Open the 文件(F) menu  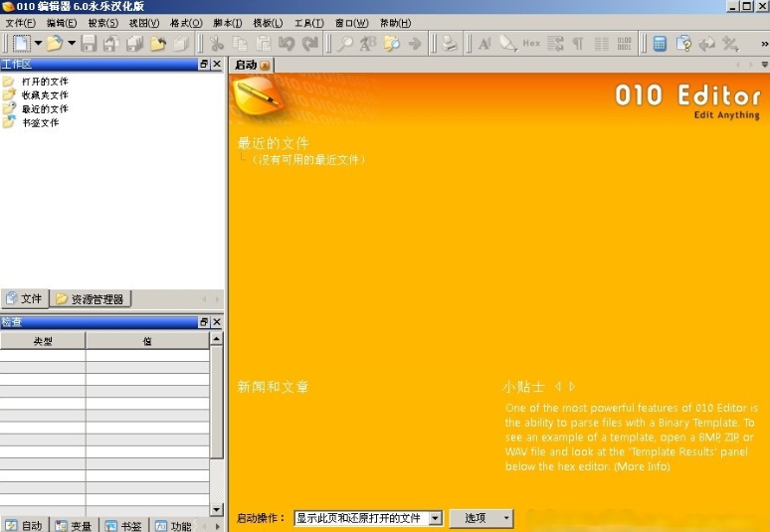tap(20, 23)
